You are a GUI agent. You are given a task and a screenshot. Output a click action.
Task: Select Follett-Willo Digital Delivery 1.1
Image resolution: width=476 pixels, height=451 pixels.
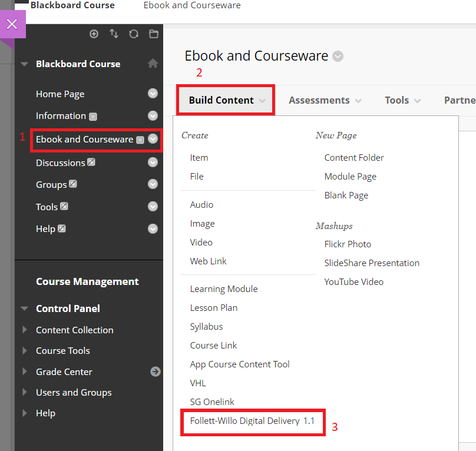coord(252,421)
